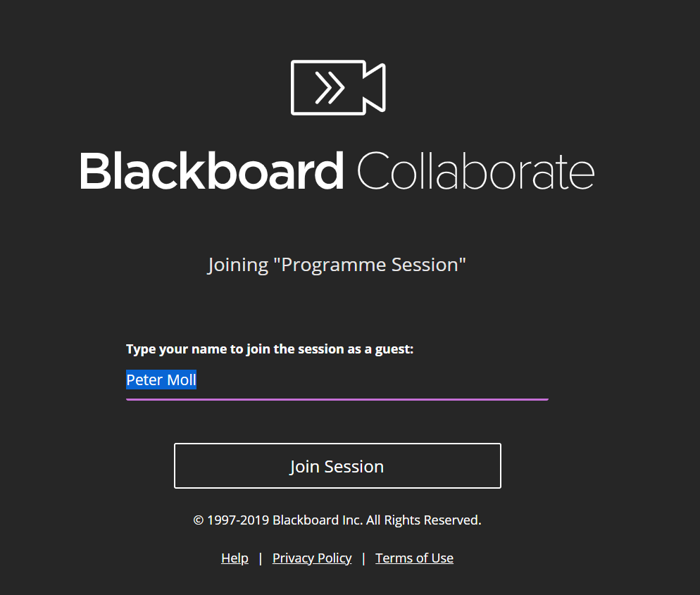
Task: Click the Blackboard Inc. copyright notice text
Action: pyautogui.click(x=337, y=520)
